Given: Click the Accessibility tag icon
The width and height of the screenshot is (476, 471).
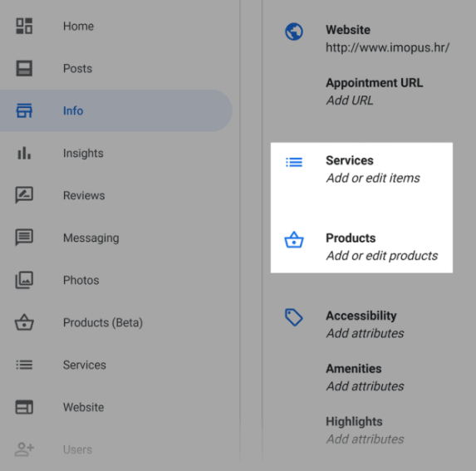Looking at the screenshot, I should click(294, 317).
